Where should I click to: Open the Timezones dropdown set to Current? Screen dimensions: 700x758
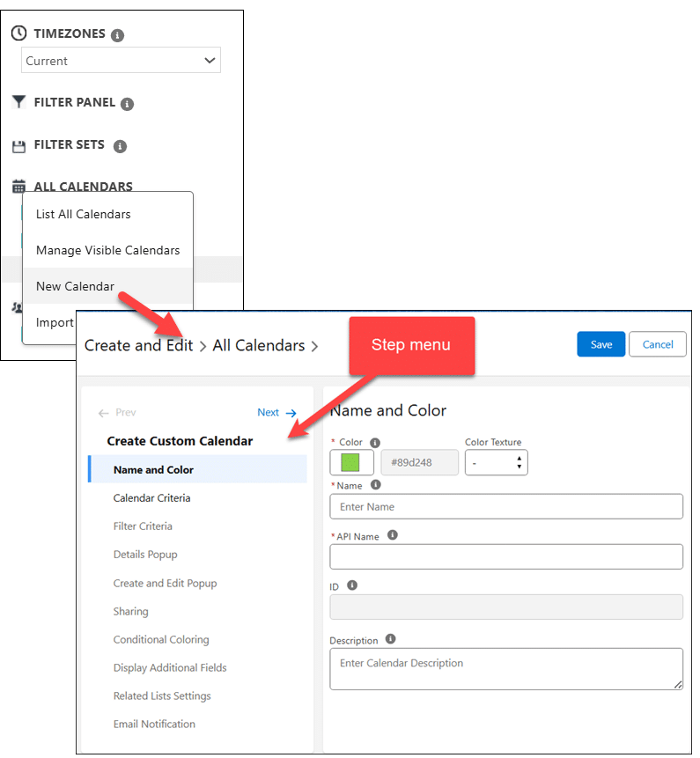click(x=121, y=61)
